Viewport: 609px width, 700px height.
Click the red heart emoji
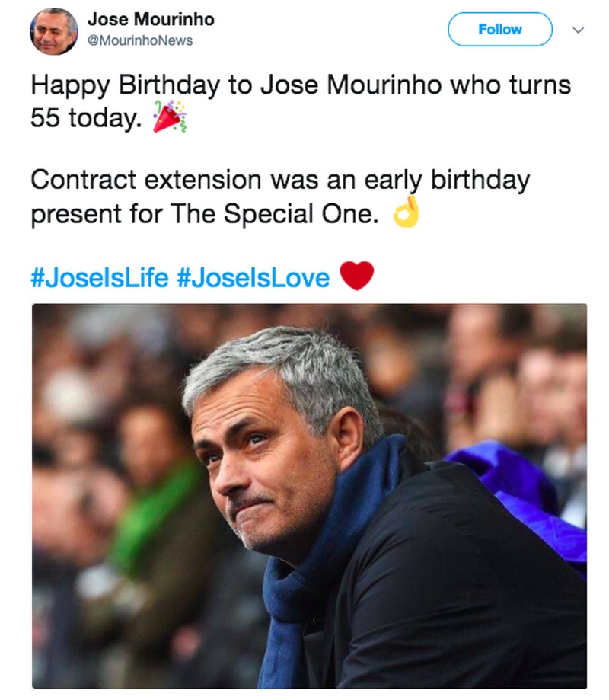[356, 276]
